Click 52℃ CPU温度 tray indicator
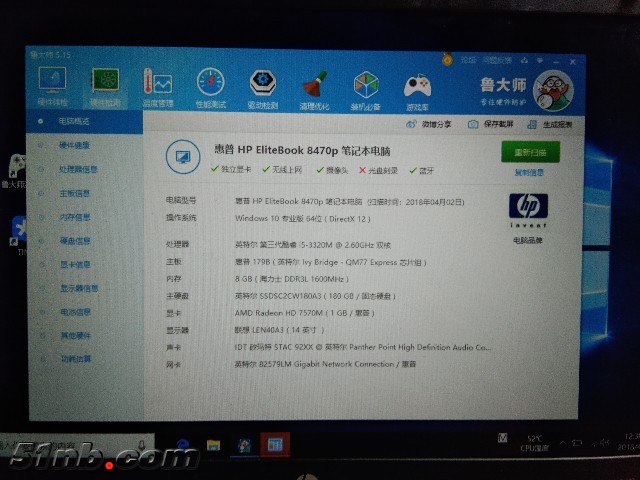 (x=534, y=443)
